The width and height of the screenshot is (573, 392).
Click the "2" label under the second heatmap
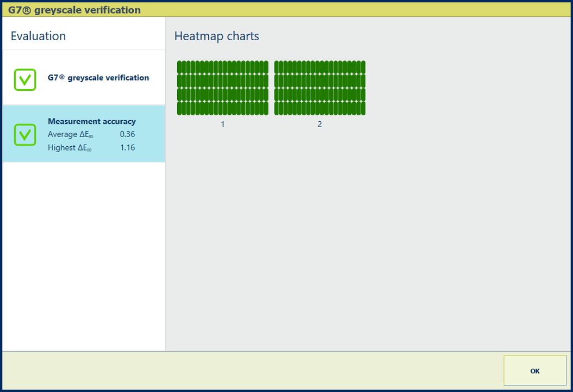point(320,125)
